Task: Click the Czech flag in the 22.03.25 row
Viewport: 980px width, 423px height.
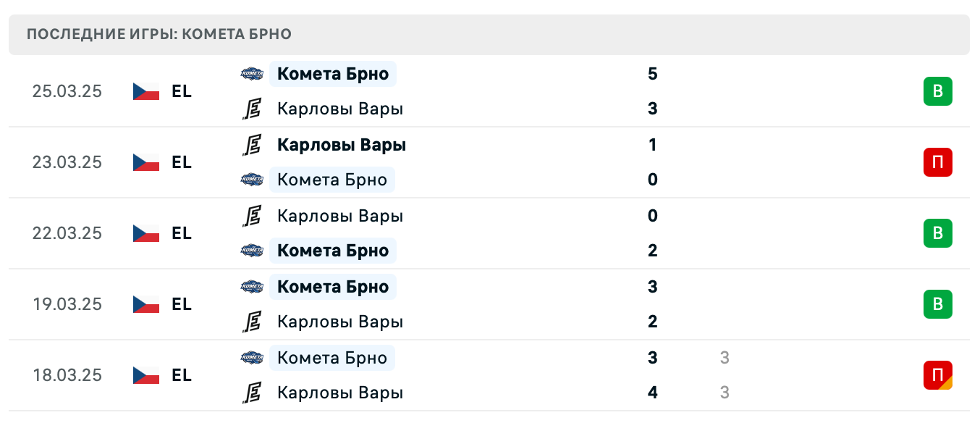Action: pos(145,233)
